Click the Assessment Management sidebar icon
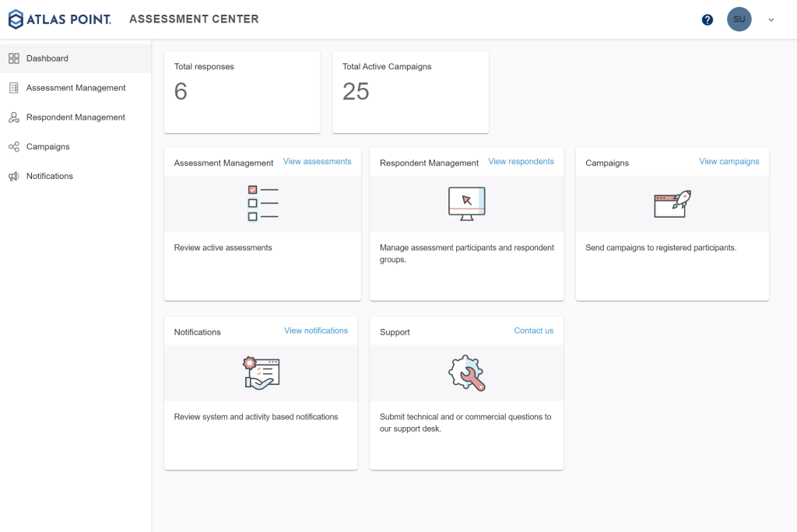The width and height of the screenshot is (797, 532). [x=14, y=88]
